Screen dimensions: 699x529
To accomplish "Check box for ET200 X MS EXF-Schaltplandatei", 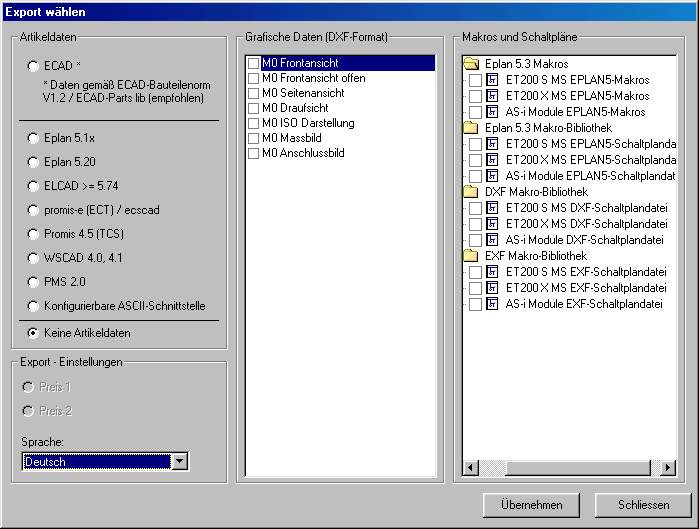I will point(475,289).
